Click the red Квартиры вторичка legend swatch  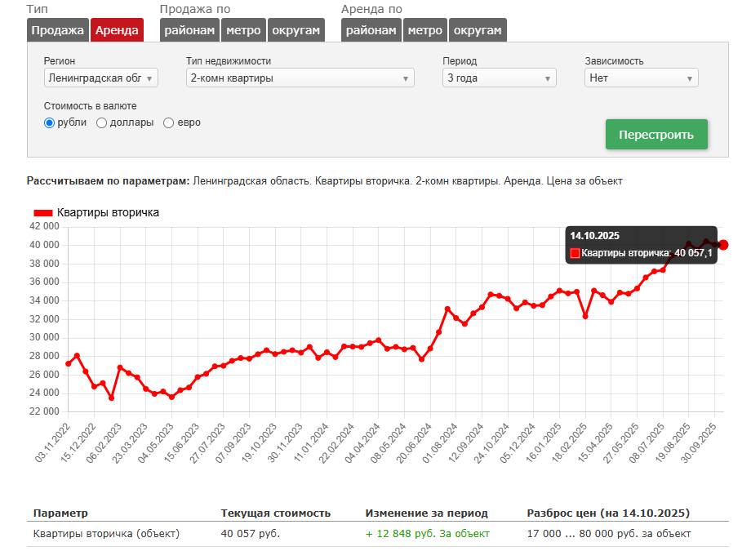pos(42,213)
